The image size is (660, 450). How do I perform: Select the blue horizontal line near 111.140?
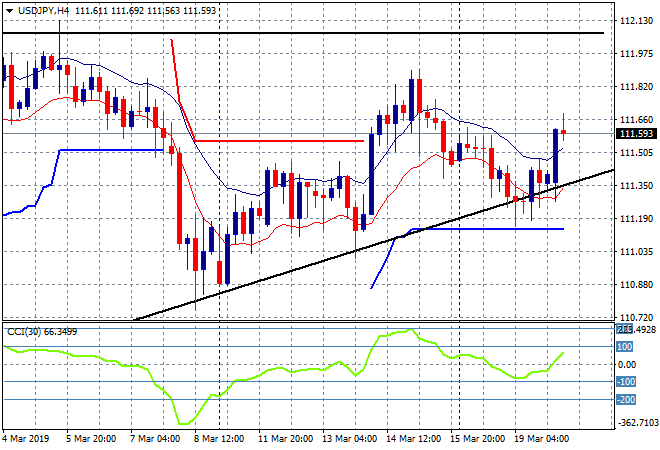487,229
